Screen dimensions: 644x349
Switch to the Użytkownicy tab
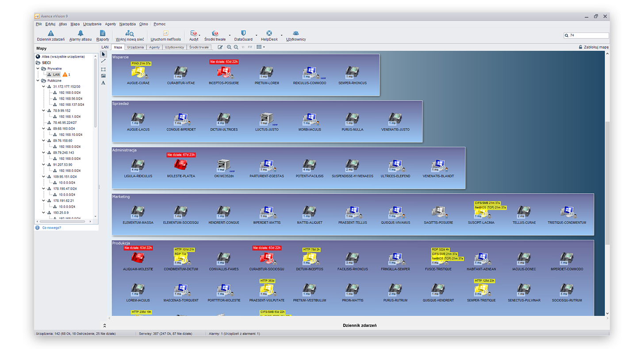coord(174,47)
